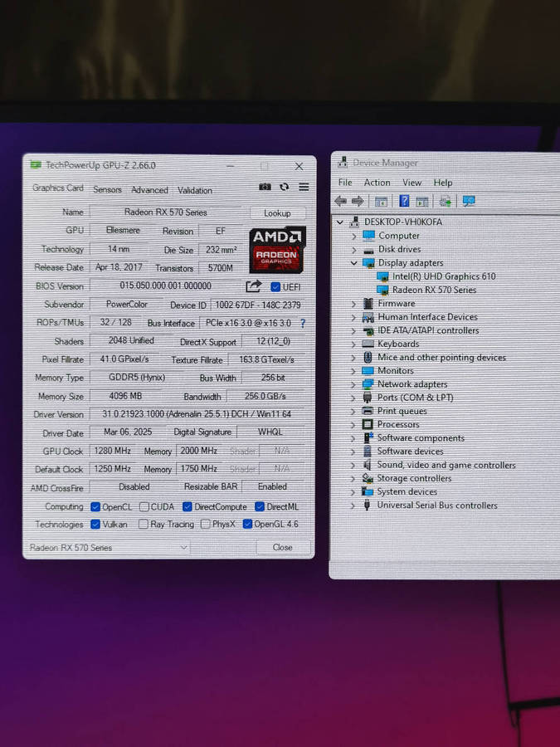Open the Radeon RX 570 Series GPU dropdown
560x747 pixels.
tap(108, 548)
